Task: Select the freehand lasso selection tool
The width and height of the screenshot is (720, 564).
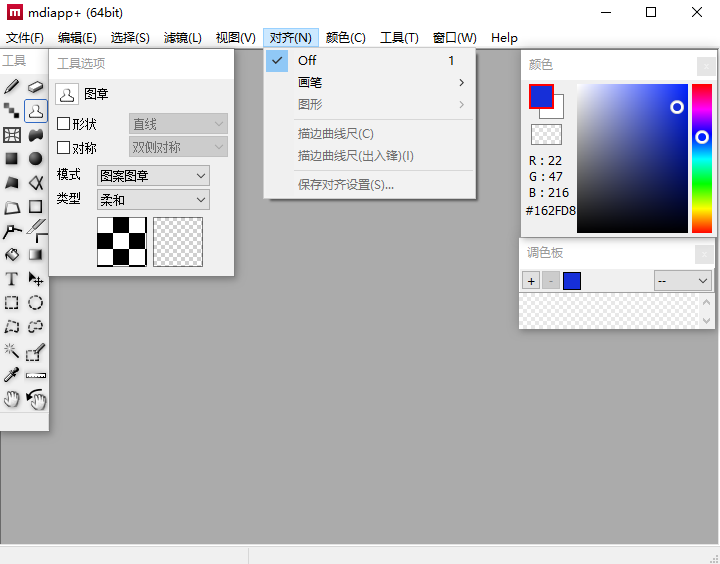Action: tap(36, 327)
